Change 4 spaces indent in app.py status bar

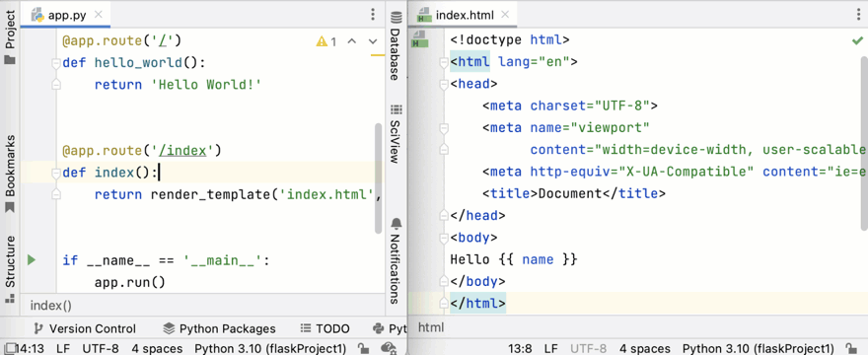pyautogui.click(x=157, y=348)
